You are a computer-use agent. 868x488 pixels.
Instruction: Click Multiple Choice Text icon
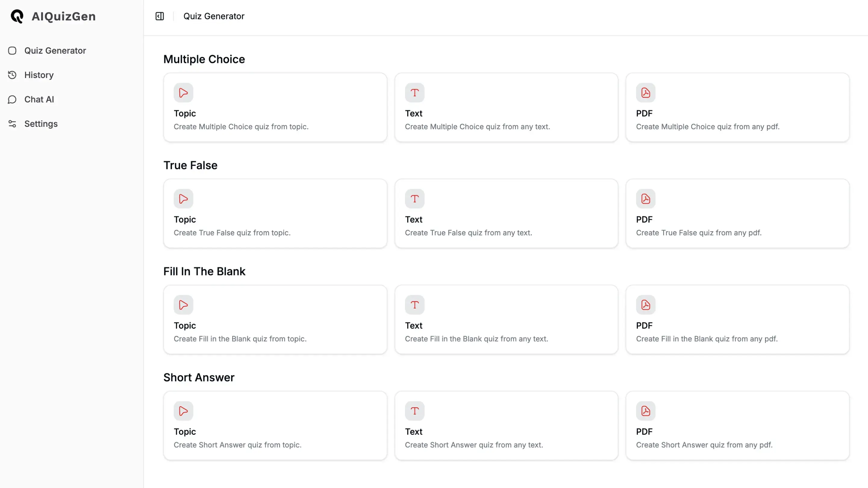click(x=414, y=93)
